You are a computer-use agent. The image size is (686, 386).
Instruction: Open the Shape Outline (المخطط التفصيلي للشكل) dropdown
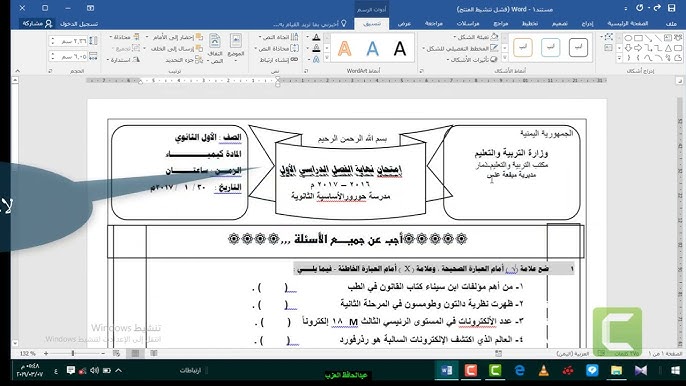tap(461, 48)
